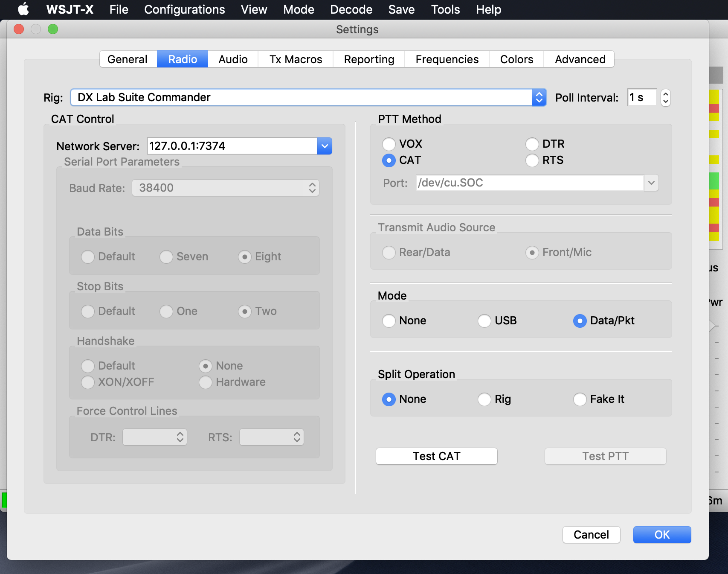The width and height of the screenshot is (728, 574).
Task: Open the DTR force control dropdown
Action: [155, 437]
